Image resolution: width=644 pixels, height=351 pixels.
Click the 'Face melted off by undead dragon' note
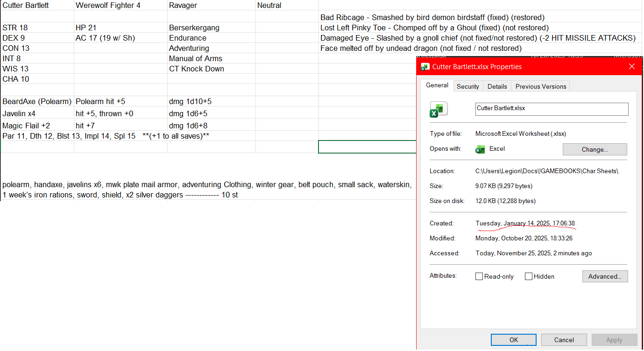pos(421,49)
